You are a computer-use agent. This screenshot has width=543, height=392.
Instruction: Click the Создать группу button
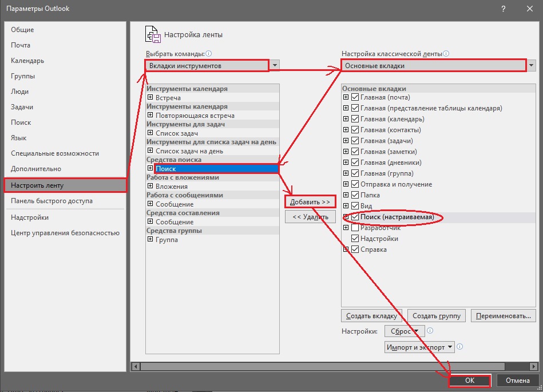point(437,316)
